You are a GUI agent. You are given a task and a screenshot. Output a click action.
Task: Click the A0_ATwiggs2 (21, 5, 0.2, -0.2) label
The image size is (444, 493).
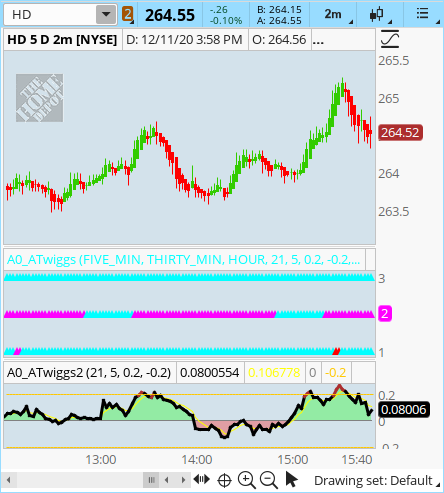click(89, 372)
